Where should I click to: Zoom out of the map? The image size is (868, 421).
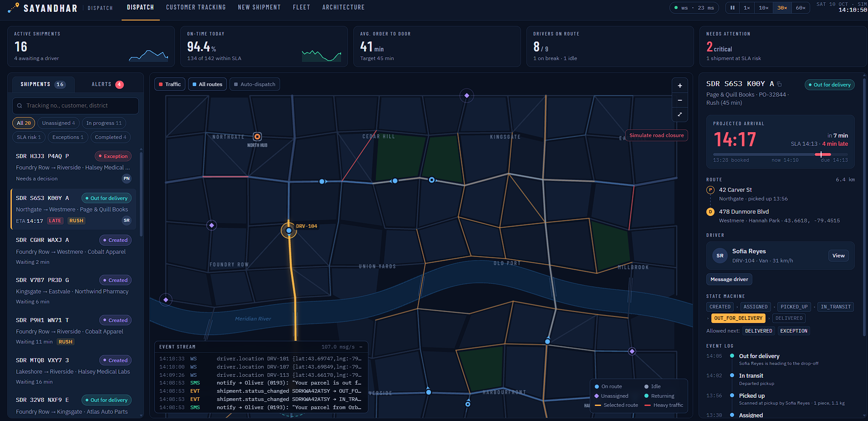tap(679, 100)
